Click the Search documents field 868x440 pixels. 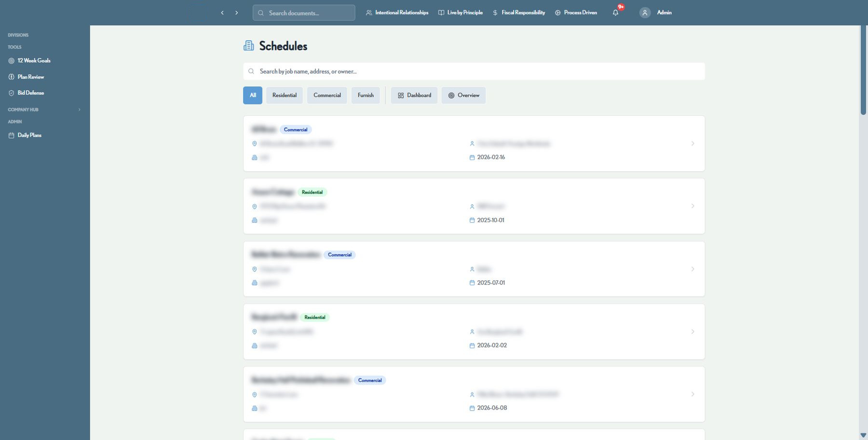pyautogui.click(x=304, y=13)
